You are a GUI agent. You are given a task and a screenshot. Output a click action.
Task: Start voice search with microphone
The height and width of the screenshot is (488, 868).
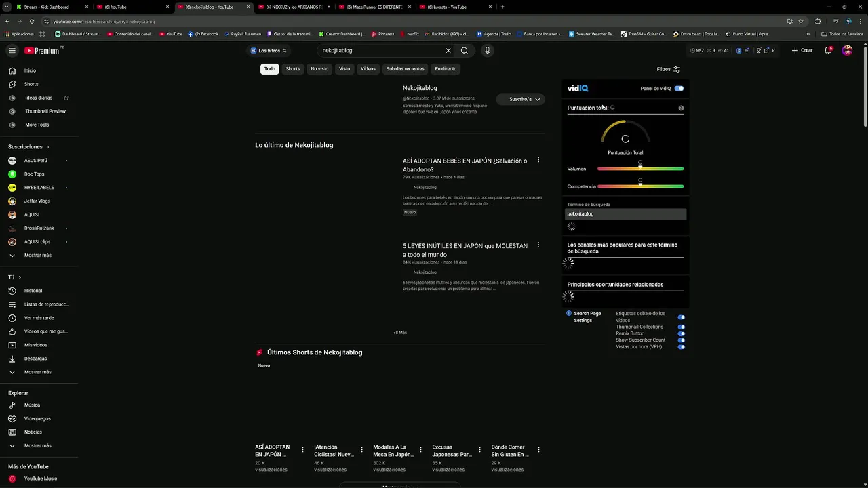click(x=487, y=50)
